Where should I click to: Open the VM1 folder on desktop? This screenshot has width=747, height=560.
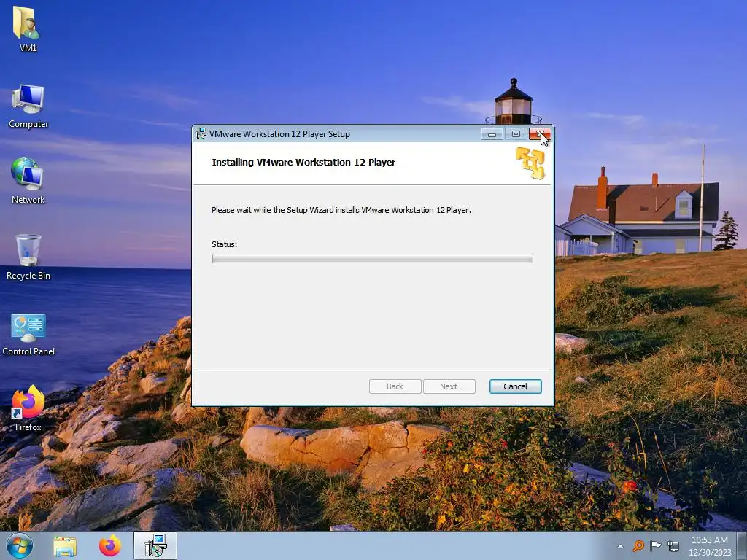[x=27, y=28]
